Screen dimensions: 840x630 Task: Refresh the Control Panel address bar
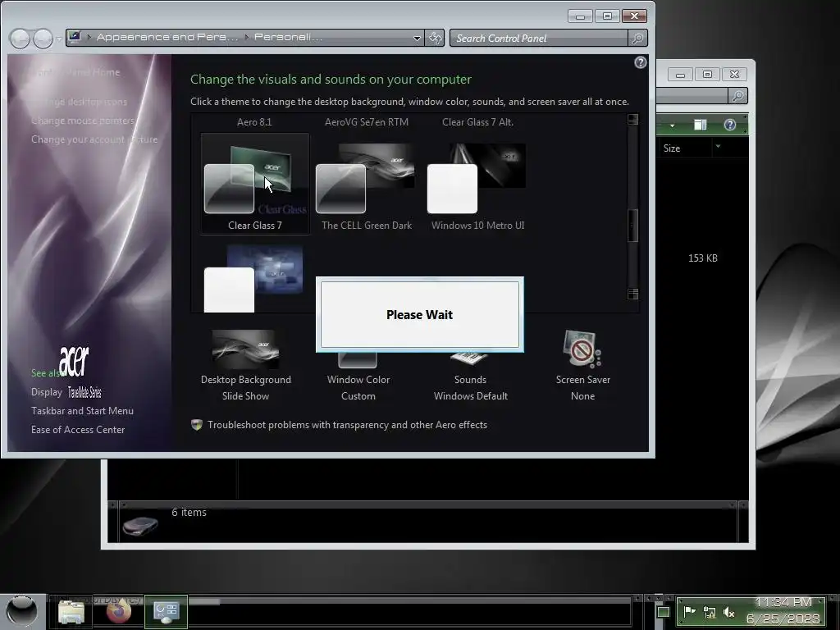click(x=435, y=38)
